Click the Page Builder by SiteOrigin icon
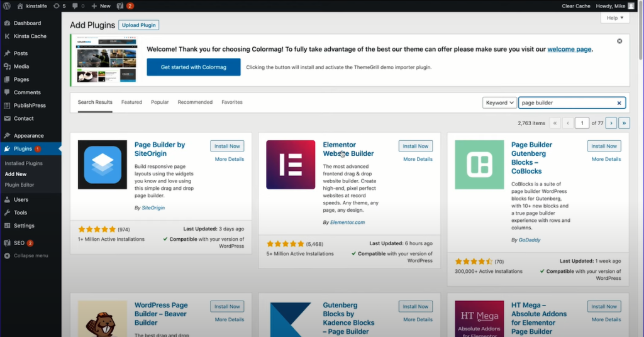 (103, 165)
